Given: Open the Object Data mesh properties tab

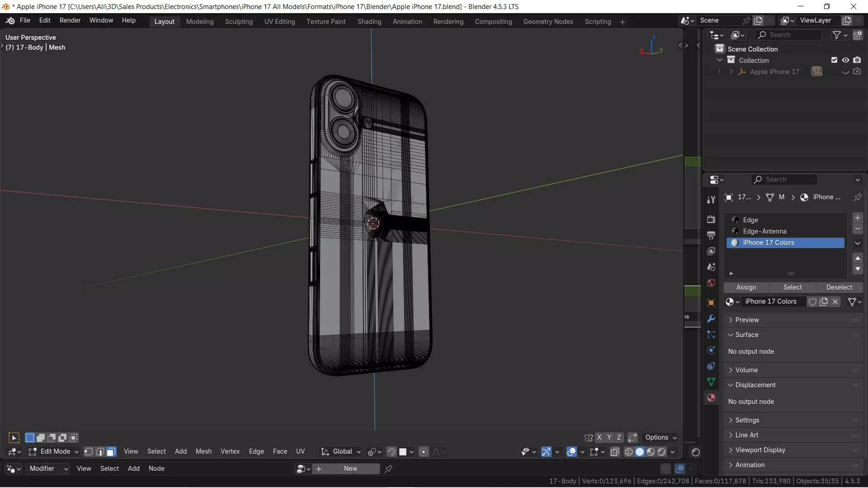Looking at the screenshot, I should [x=711, y=382].
